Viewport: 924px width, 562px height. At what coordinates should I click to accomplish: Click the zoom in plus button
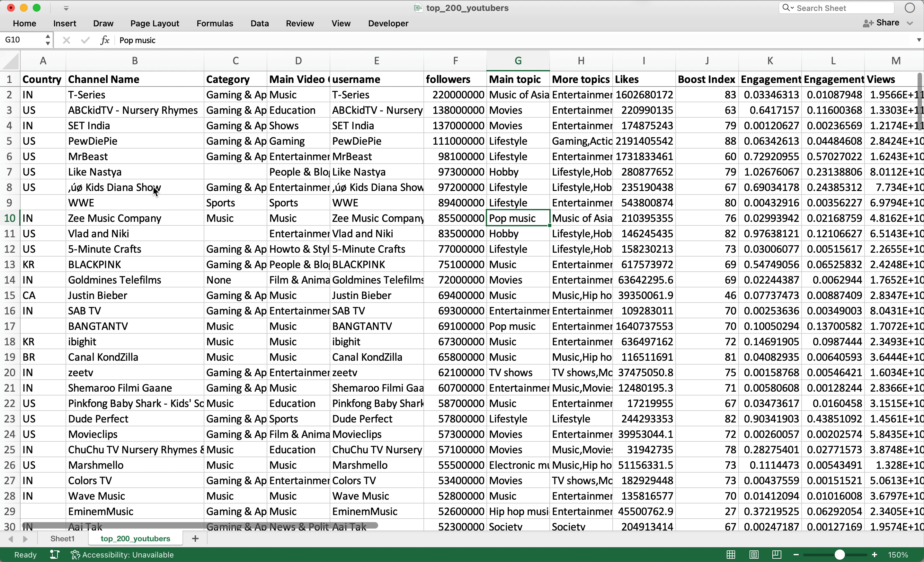pos(875,555)
